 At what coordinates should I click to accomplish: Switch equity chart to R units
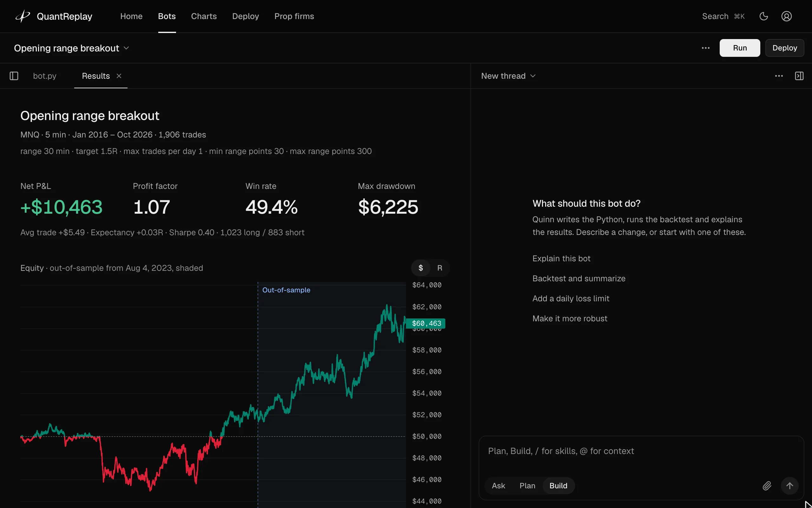440,268
